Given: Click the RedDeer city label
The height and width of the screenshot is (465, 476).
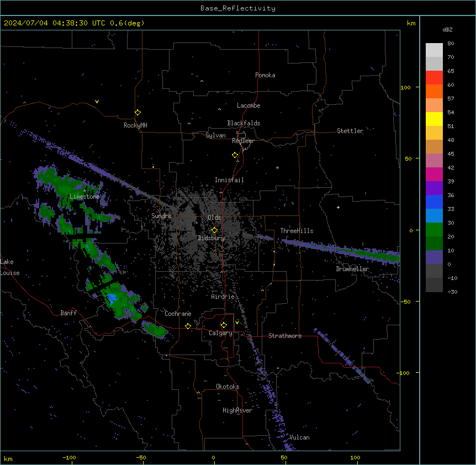Looking at the screenshot, I should click(x=243, y=141).
